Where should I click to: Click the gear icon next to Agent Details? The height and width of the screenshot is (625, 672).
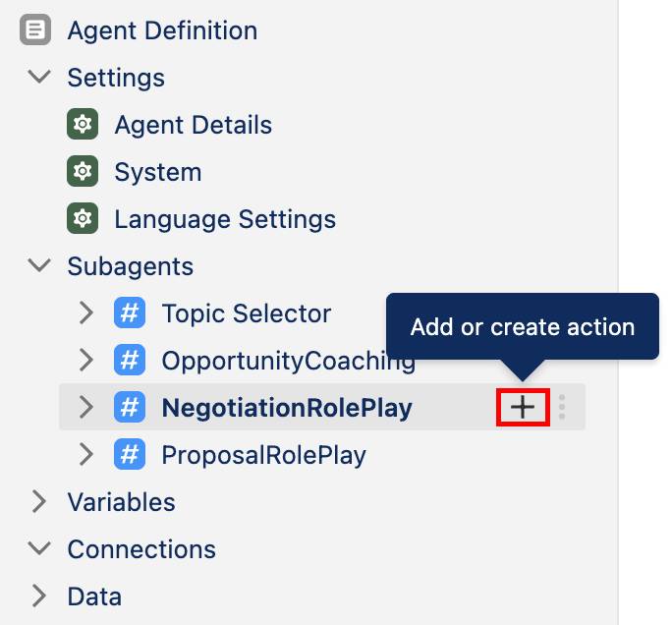tap(83, 125)
